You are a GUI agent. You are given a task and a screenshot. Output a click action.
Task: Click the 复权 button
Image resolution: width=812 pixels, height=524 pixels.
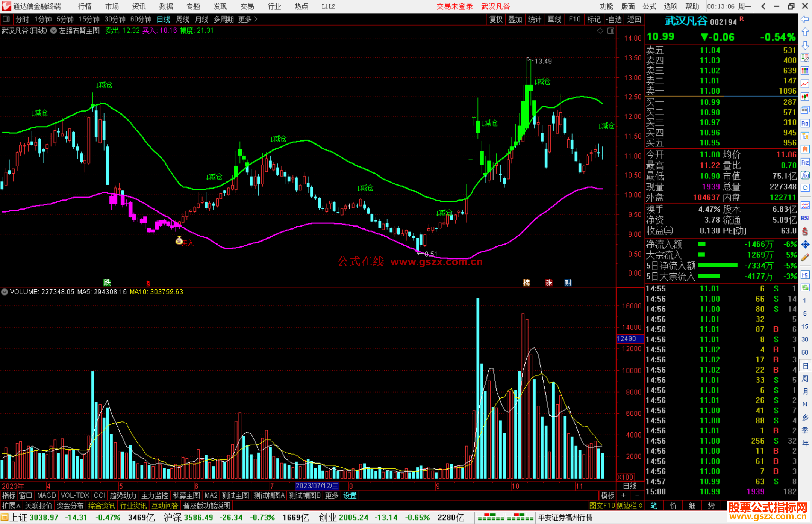pyautogui.click(x=495, y=19)
